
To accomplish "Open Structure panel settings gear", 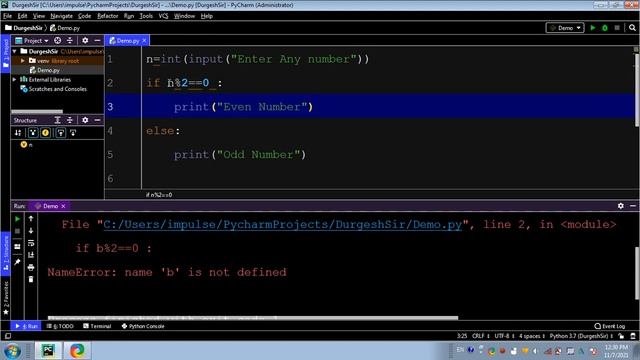I will pos(85,120).
